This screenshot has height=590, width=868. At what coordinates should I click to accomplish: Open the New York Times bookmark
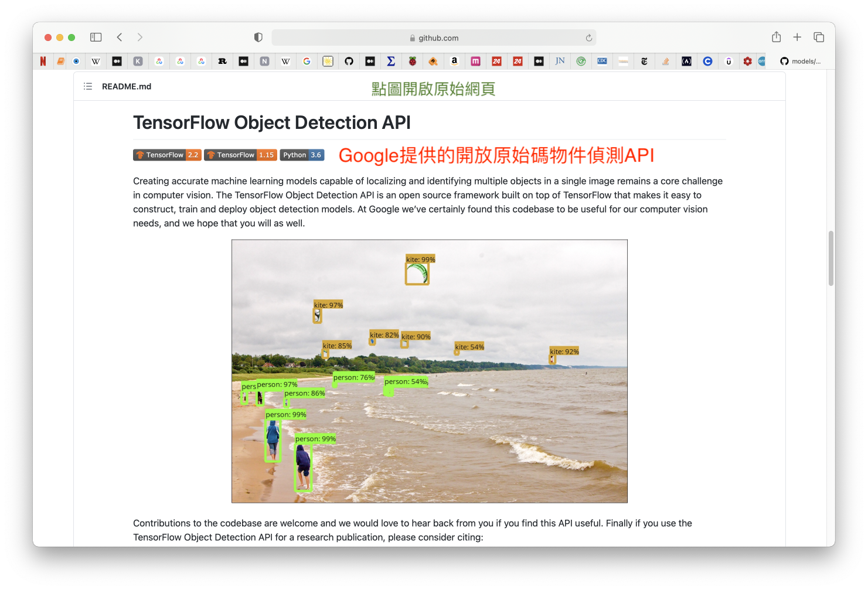(x=644, y=61)
